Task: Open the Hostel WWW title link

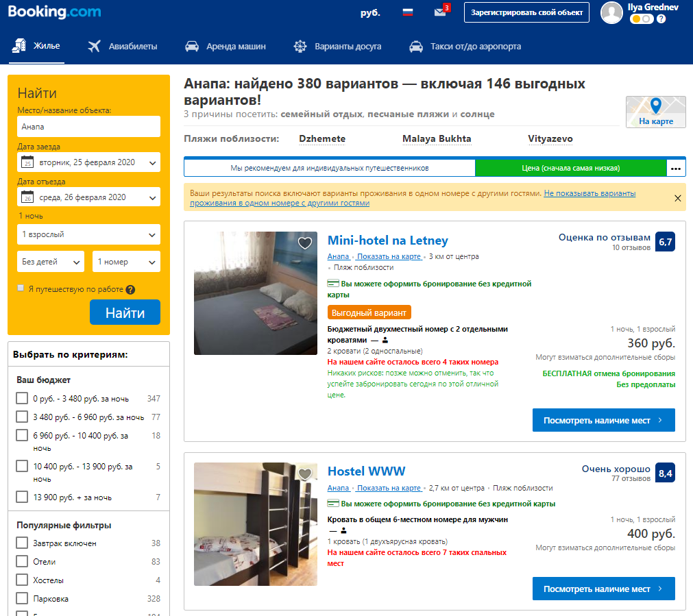Action: point(367,471)
